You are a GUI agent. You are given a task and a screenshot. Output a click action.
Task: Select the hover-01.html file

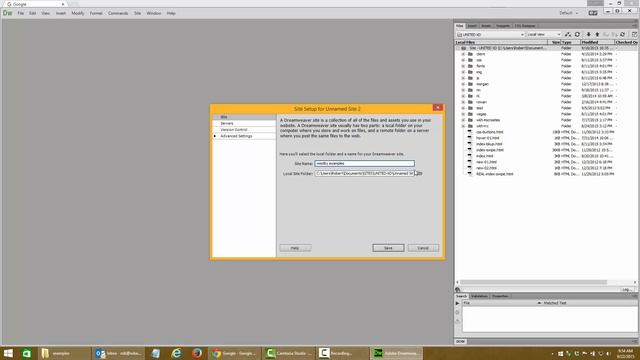[487, 138]
